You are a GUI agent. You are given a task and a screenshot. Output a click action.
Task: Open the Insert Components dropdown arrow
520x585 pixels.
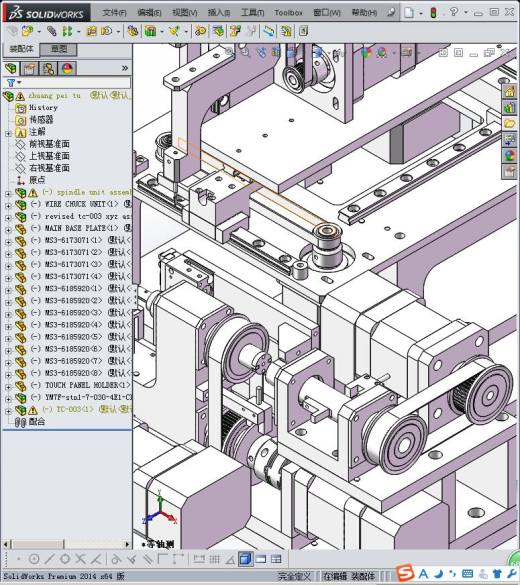coord(39,32)
